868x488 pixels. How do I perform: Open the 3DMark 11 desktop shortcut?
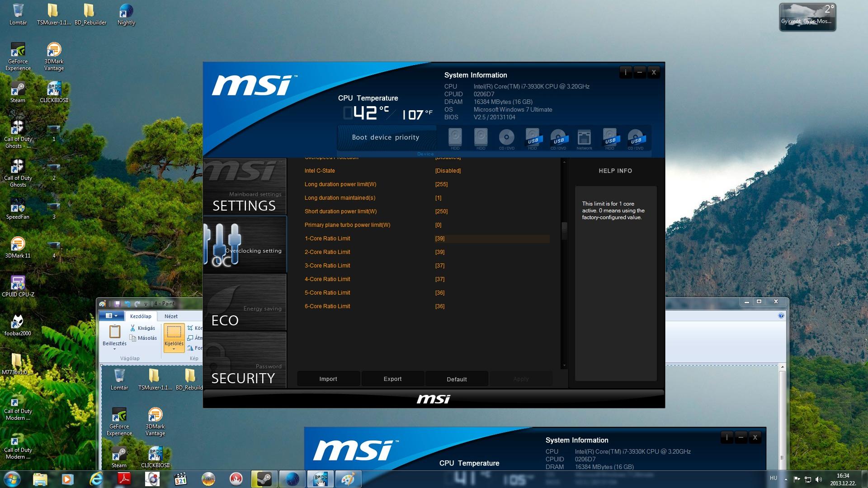[18, 248]
